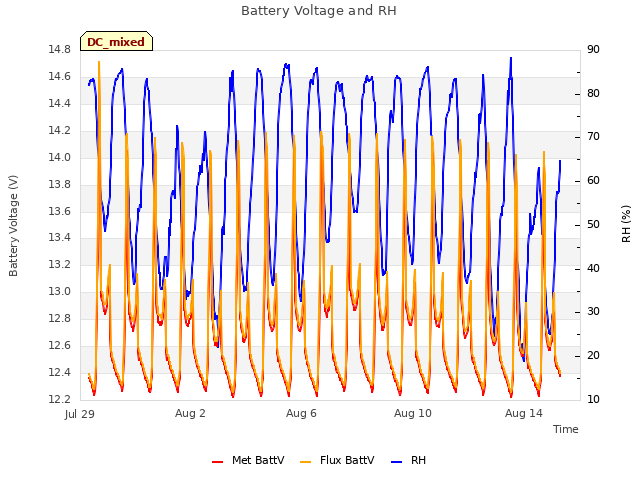Click the 14.8 voltage tick label
640x480 pixels.
point(59,49)
